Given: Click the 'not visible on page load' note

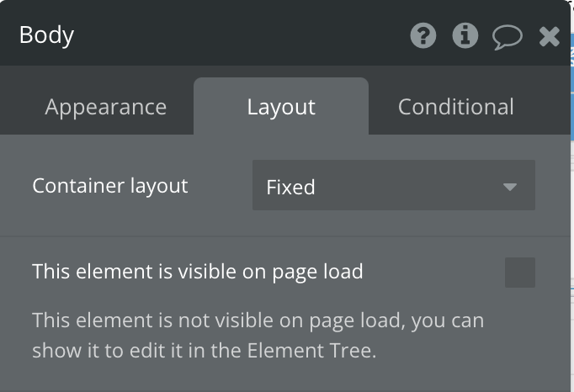Looking at the screenshot, I should [258, 336].
